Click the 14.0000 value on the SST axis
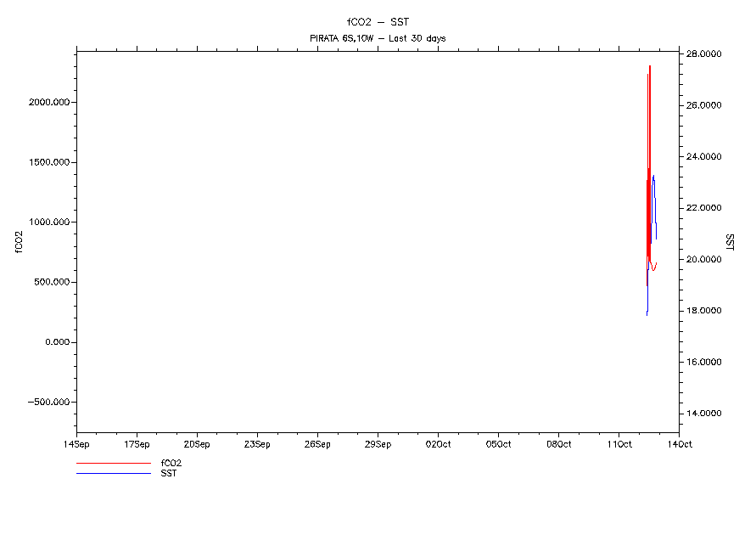756x535 pixels. pyautogui.click(x=703, y=414)
